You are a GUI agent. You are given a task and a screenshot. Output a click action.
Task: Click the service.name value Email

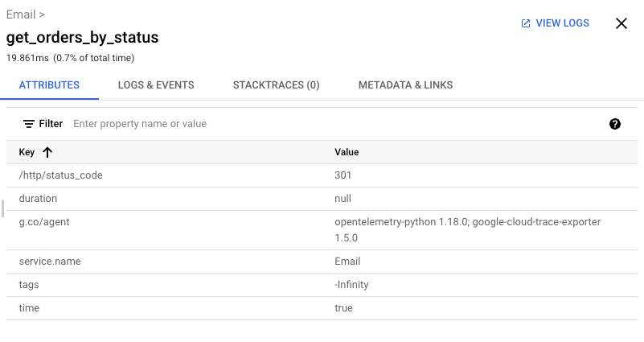347,261
